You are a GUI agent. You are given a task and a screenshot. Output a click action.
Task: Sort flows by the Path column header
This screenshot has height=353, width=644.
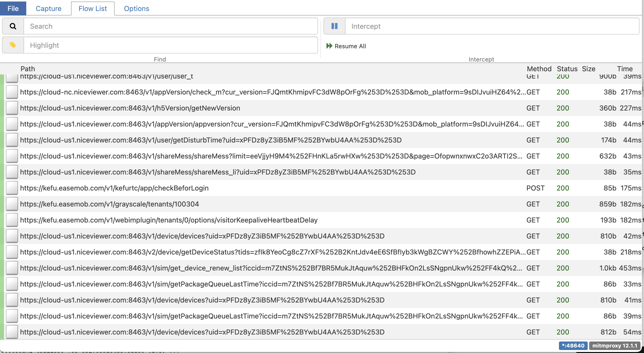(x=28, y=69)
